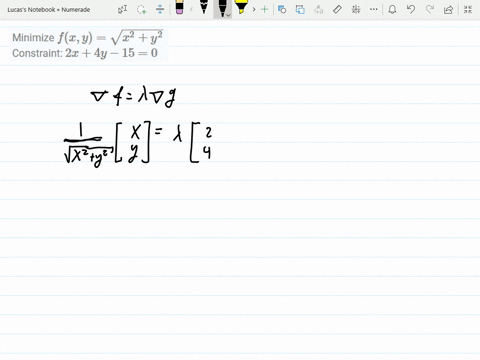Select the text/object selection tool
480x360 pixels.
pos(123,9)
